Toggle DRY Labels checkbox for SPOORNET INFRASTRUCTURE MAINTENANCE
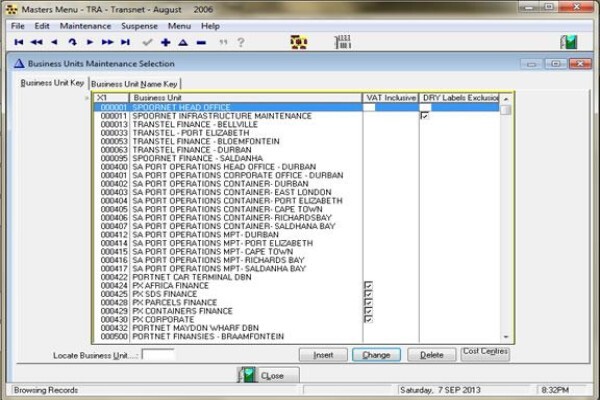This screenshot has width=600, height=400. [x=425, y=116]
